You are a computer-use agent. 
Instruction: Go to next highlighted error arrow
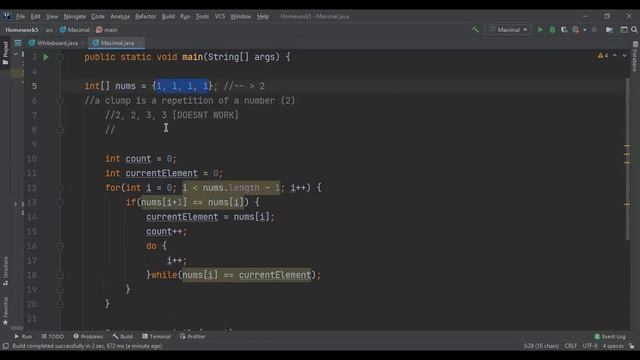[x=624, y=56]
